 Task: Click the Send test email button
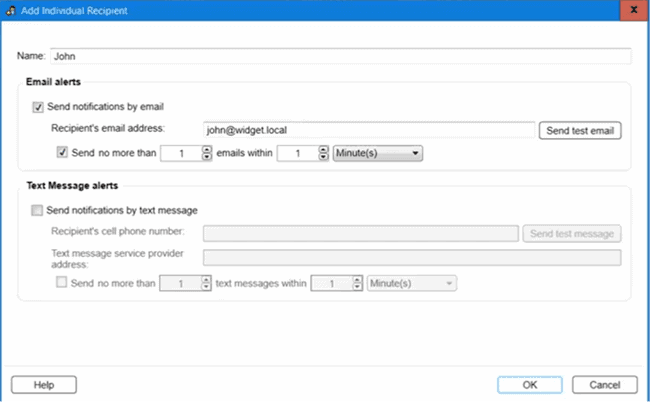tap(580, 131)
